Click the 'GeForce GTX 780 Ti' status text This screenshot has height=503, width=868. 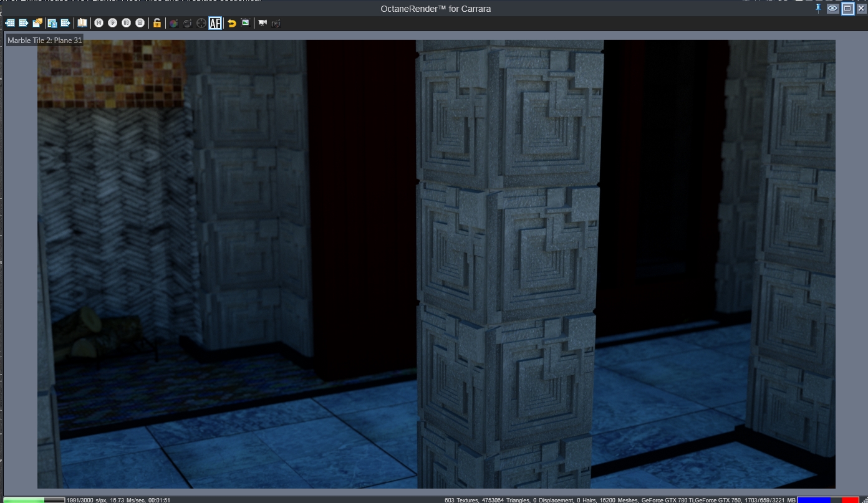667,500
